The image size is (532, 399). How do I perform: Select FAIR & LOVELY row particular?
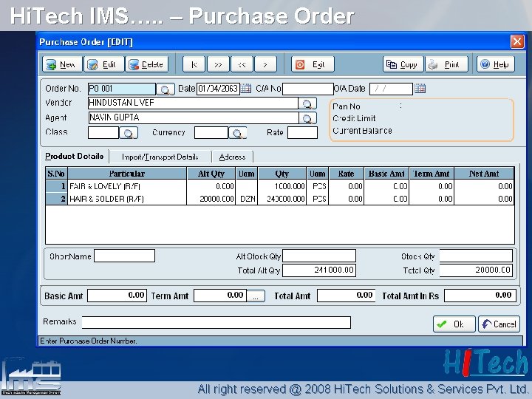tap(127, 186)
